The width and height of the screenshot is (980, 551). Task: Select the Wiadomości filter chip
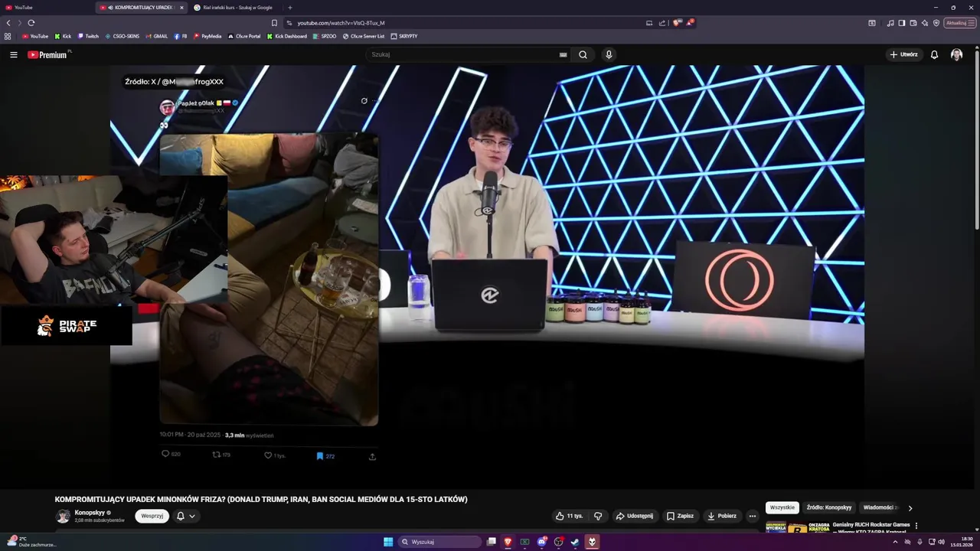[x=880, y=507]
